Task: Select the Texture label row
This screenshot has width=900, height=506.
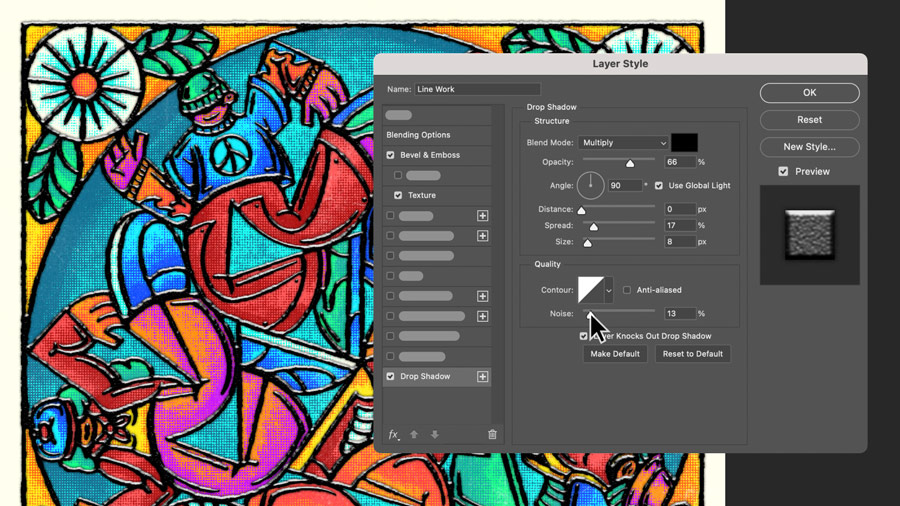Action: click(x=422, y=195)
